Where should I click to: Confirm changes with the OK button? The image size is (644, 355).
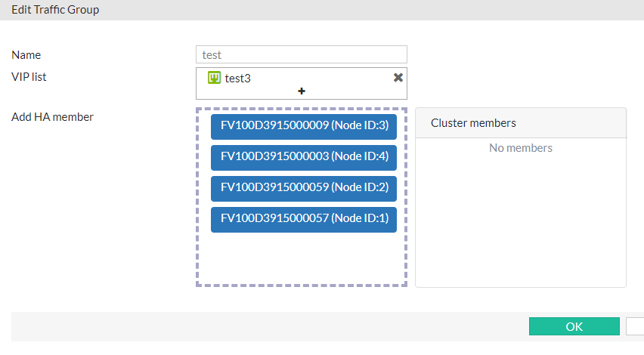574,326
